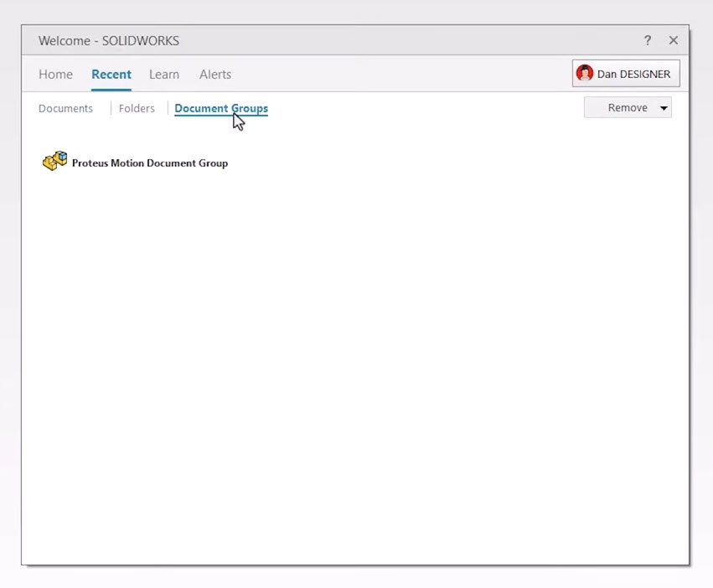Select the Proteus Motion Document Group name
Viewport: 713px width, 588px height.
point(149,163)
